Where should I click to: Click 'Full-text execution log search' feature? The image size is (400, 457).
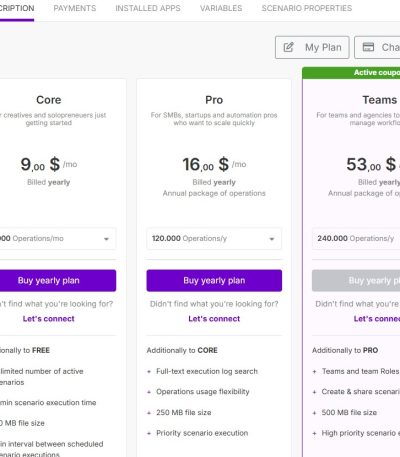point(207,371)
